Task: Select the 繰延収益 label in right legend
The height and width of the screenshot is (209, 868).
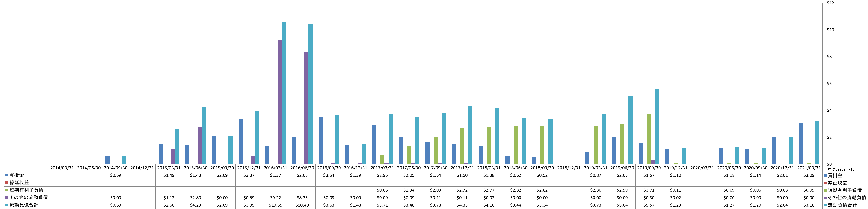Action: 837,183
